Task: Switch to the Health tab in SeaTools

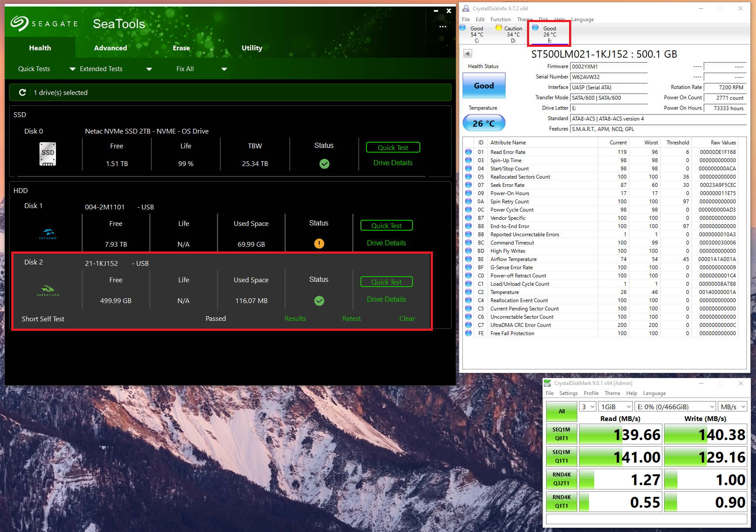Action: coord(40,48)
